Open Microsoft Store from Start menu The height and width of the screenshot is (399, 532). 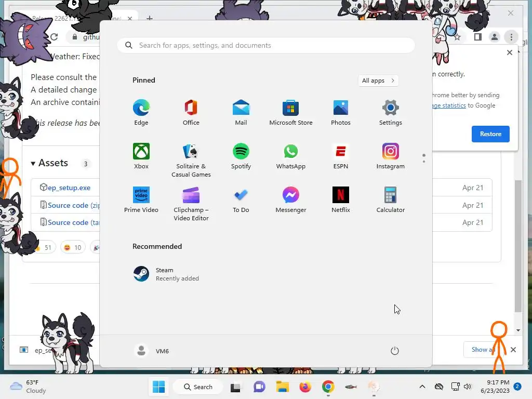(x=291, y=113)
